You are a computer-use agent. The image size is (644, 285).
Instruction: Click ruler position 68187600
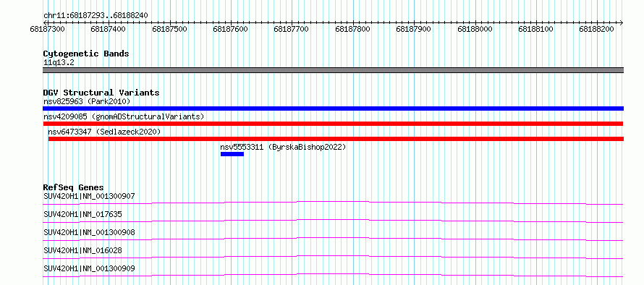231,29
